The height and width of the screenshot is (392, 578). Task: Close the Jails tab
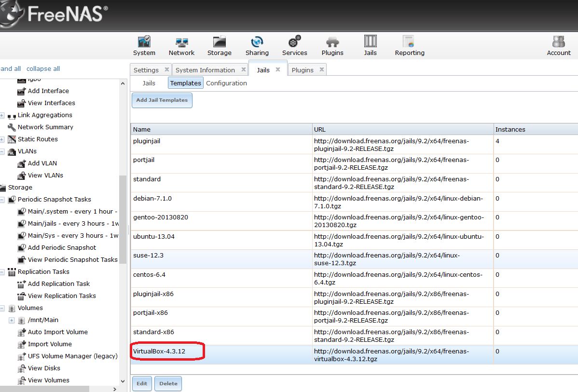[278, 69]
